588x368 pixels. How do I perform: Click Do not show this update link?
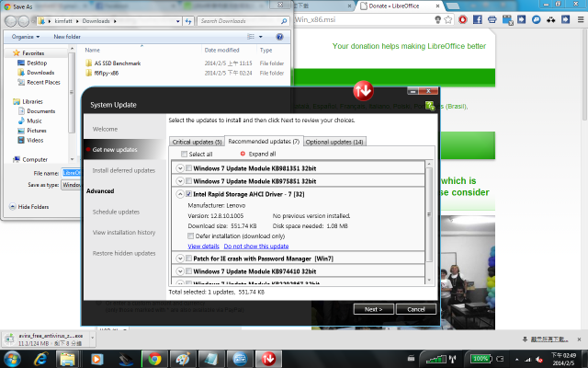[x=256, y=246]
